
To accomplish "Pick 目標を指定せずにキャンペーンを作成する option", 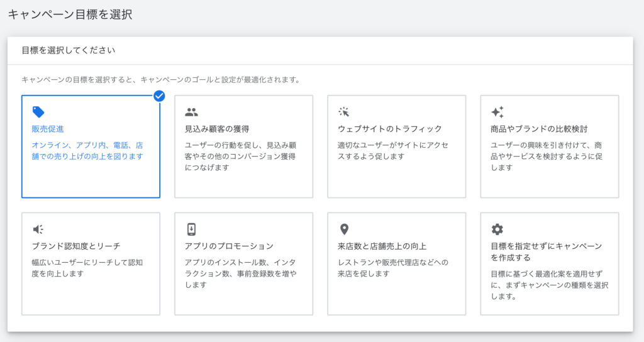I will (547, 251).
